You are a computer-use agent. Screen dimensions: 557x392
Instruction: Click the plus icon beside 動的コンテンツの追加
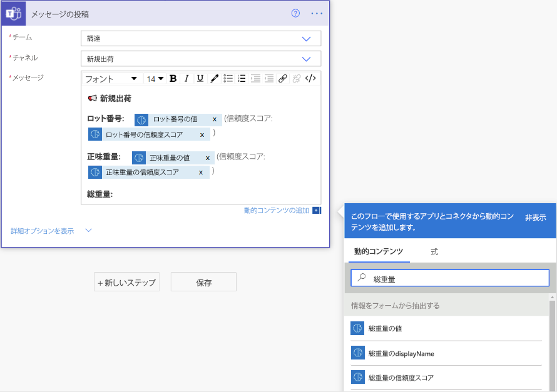317,210
